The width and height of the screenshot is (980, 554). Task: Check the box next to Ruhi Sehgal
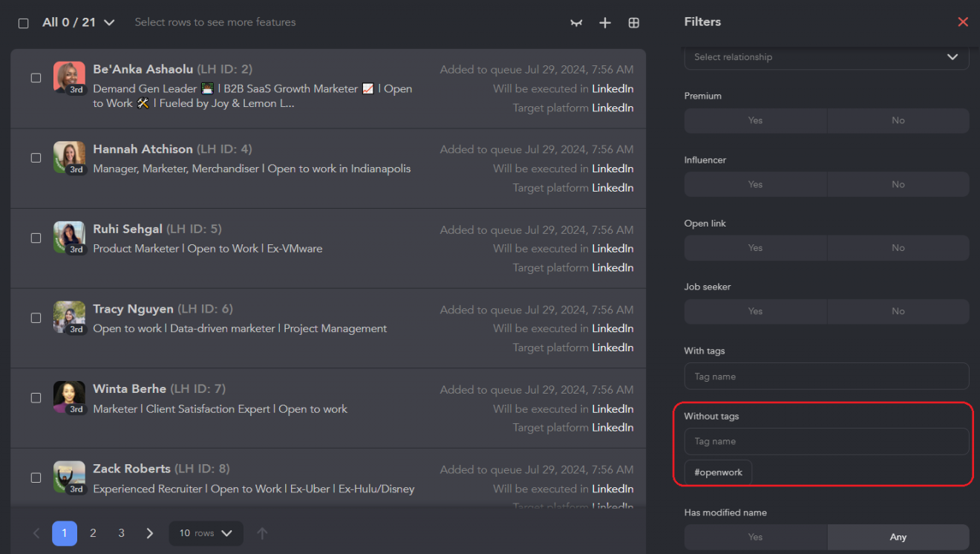pos(36,238)
